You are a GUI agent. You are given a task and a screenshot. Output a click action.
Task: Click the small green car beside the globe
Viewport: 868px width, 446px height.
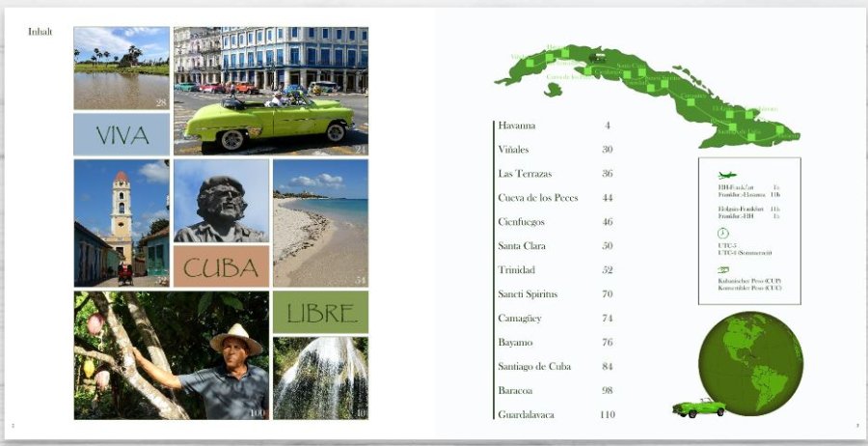[698, 407]
